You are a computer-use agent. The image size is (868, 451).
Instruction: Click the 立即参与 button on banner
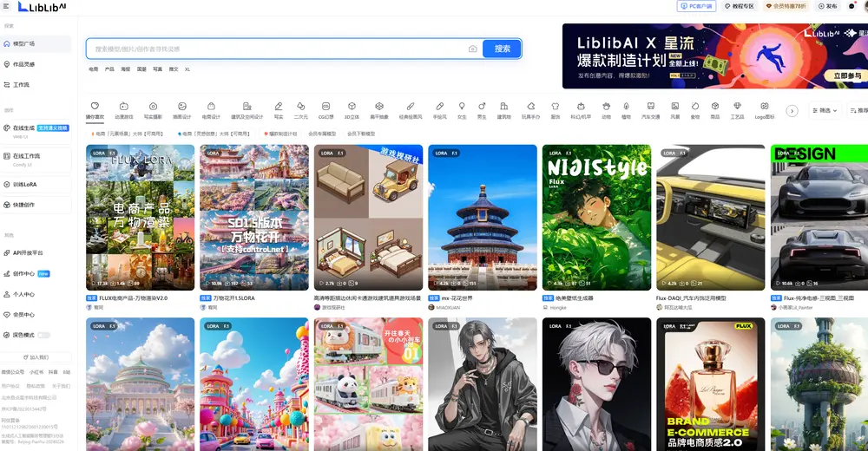click(847, 76)
